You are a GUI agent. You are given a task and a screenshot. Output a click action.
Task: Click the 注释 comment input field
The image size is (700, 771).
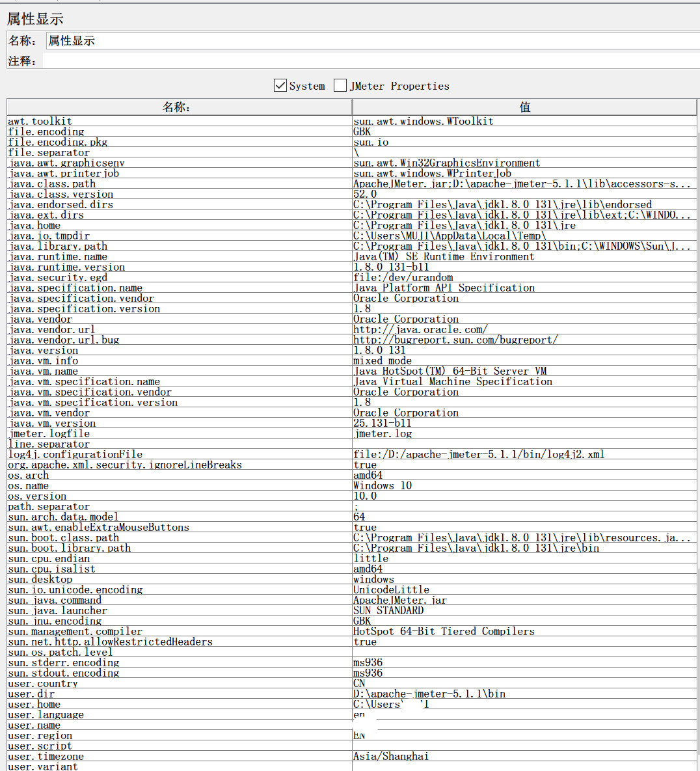click(371, 61)
